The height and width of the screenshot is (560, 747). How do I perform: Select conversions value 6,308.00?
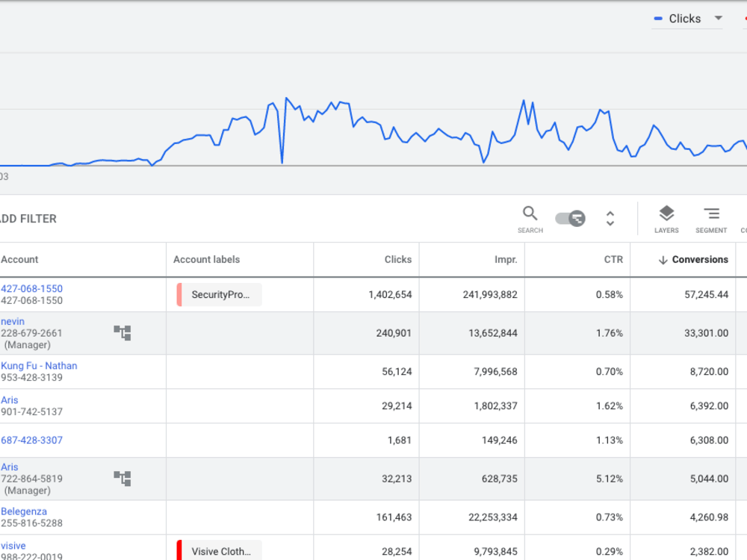coord(710,441)
